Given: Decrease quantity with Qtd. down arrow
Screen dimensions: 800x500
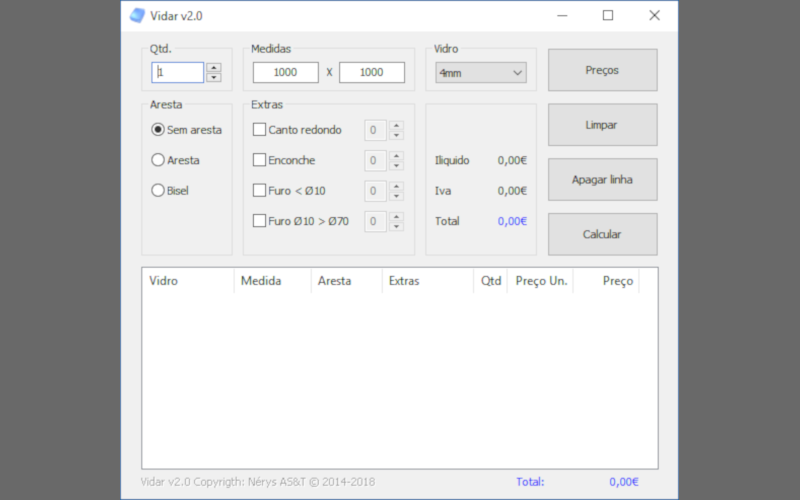Looking at the screenshot, I should (x=214, y=77).
